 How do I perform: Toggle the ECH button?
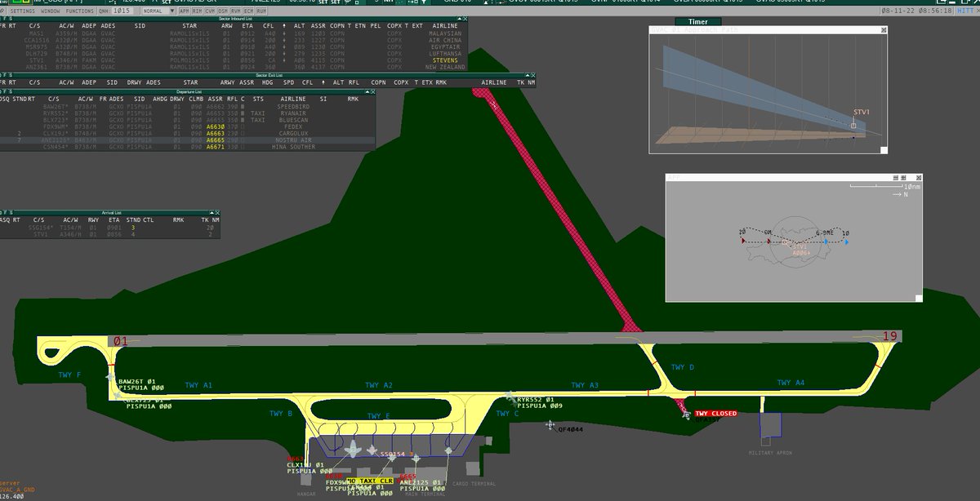click(x=248, y=12)
